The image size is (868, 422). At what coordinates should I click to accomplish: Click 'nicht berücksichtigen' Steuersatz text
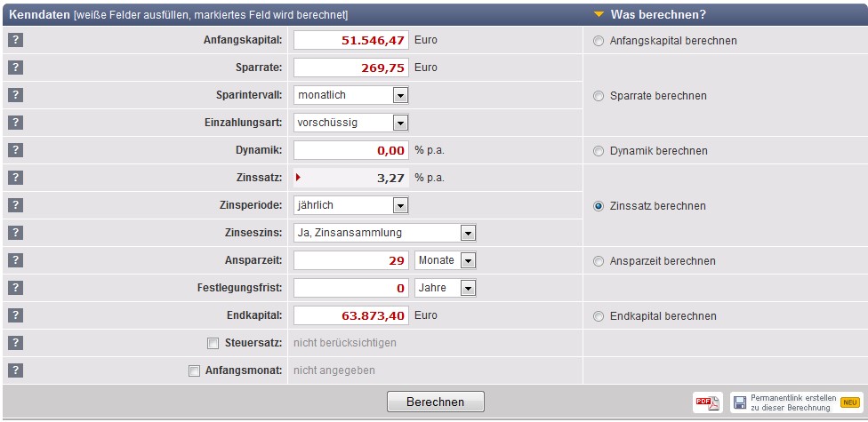coord(345,343)
